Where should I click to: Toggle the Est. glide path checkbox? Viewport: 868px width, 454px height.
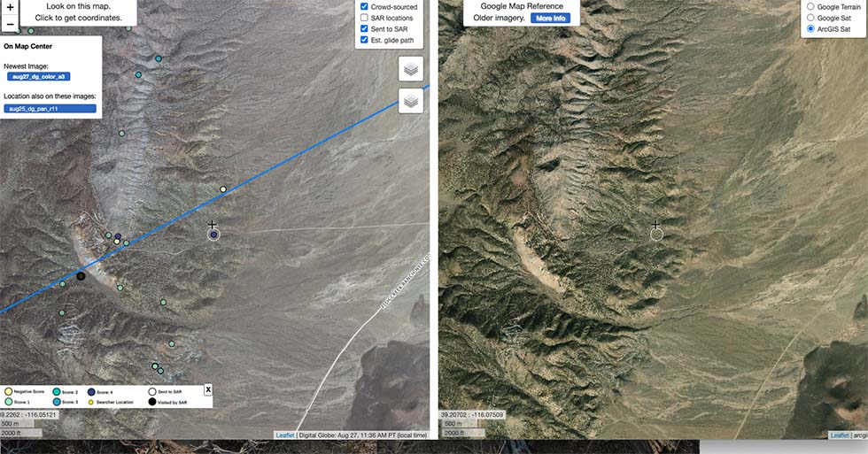click(364, 40)
